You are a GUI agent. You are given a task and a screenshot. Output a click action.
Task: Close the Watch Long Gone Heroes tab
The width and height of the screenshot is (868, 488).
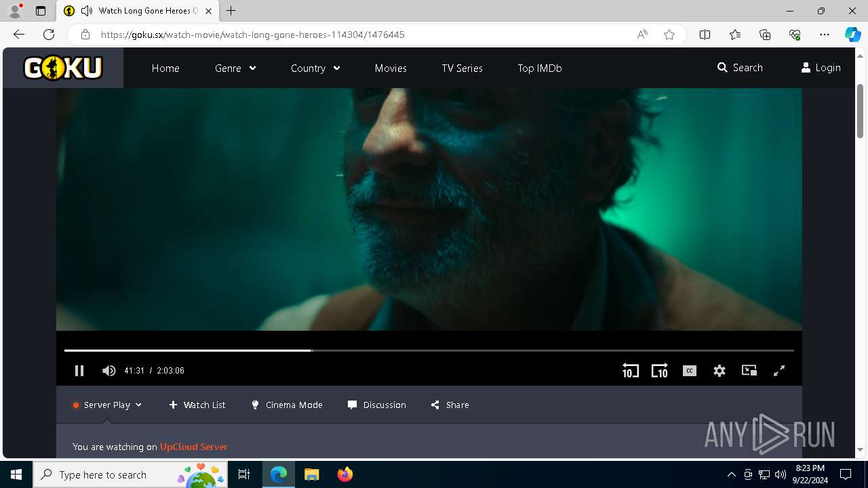(x=208, y=11)
